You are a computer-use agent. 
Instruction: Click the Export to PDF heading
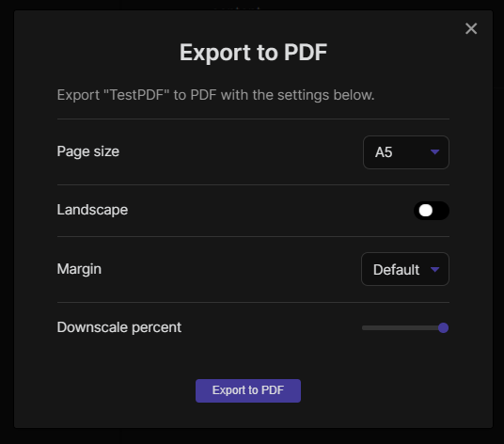click(x=253, y=53)
